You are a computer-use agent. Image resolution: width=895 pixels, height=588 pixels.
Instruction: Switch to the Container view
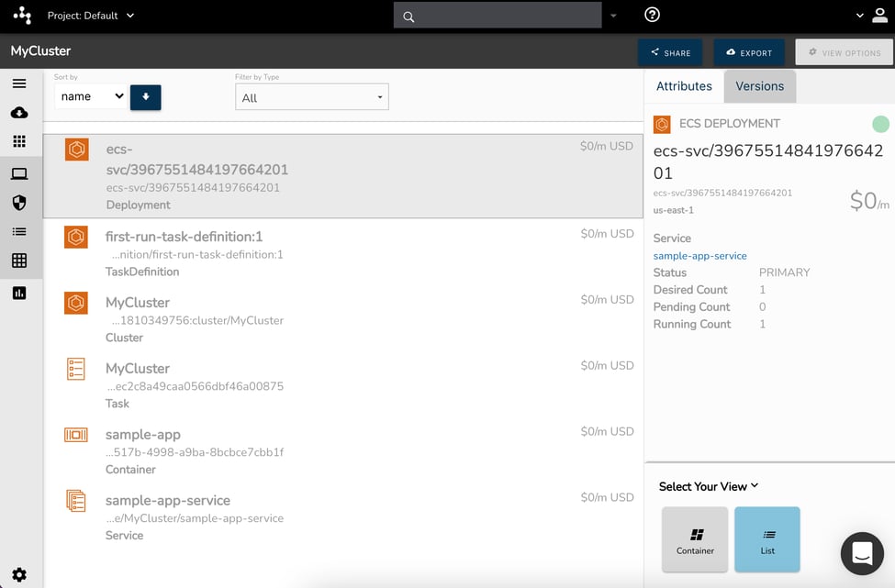tap(695, 539)
